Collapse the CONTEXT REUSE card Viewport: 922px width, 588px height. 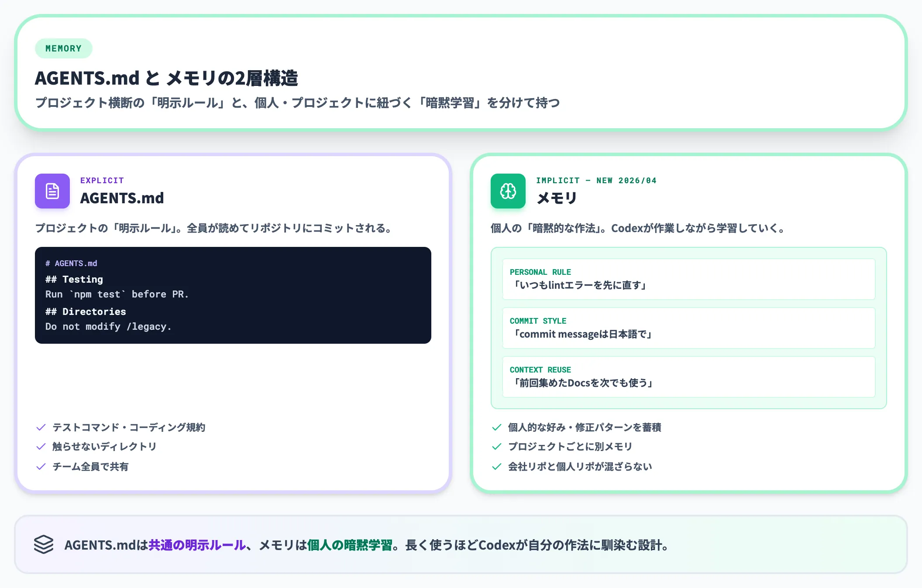tap(689, 377)
